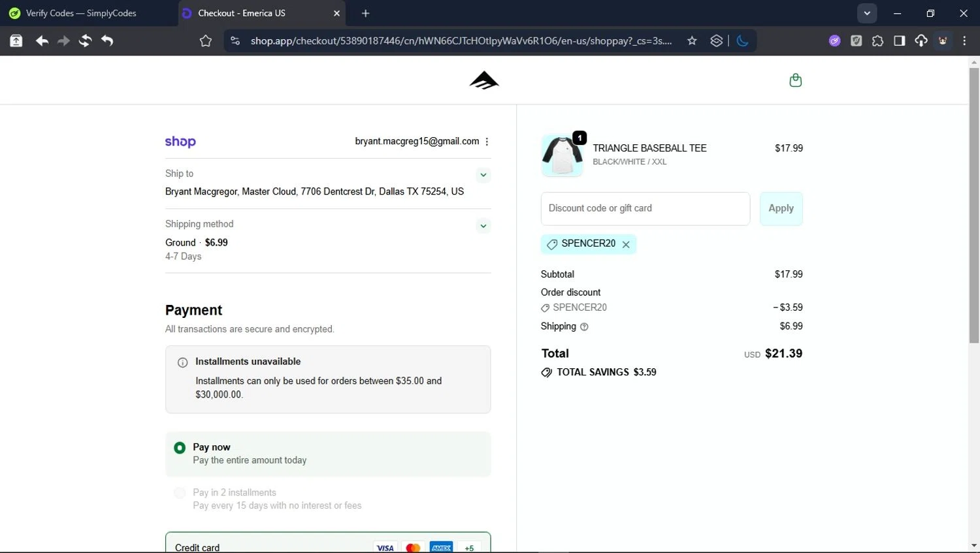Click the TRIANGLE BASEBALL TEE product name
Viewport: 980px width, 553px height.
pos(649,148)
